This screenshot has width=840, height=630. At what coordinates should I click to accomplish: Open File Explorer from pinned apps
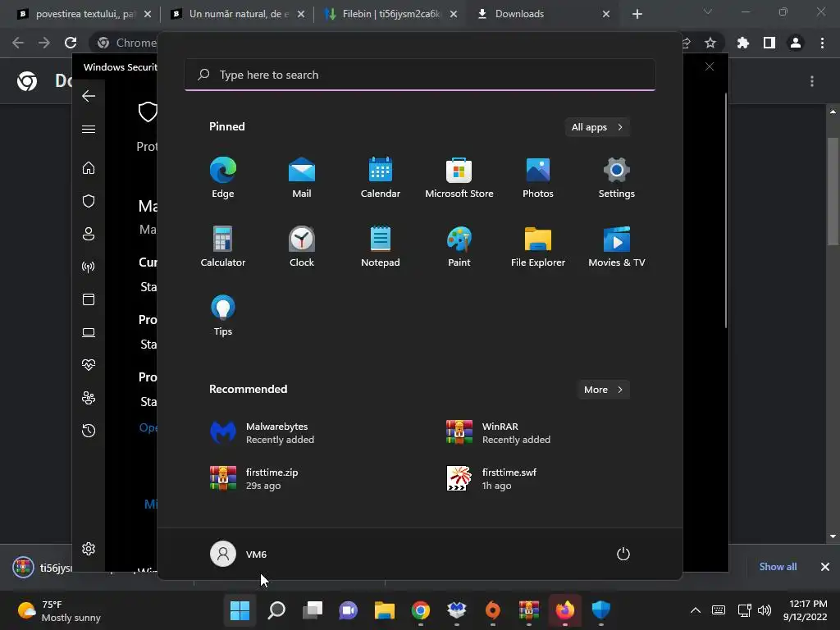click(538, 246)
